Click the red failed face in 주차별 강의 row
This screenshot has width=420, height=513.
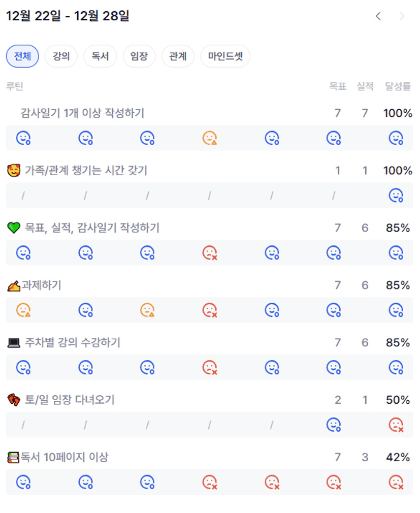[210, 367]
